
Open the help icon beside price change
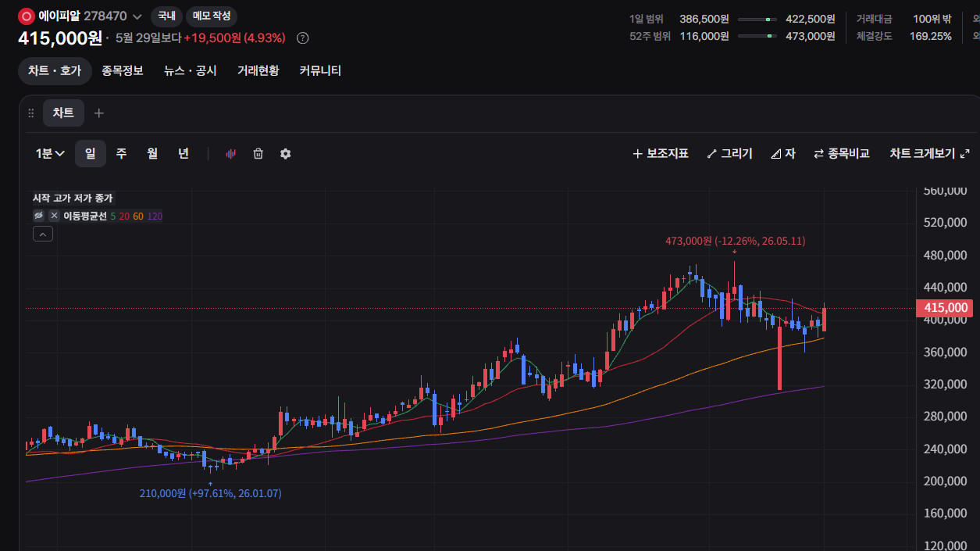[x=303, y=38]
